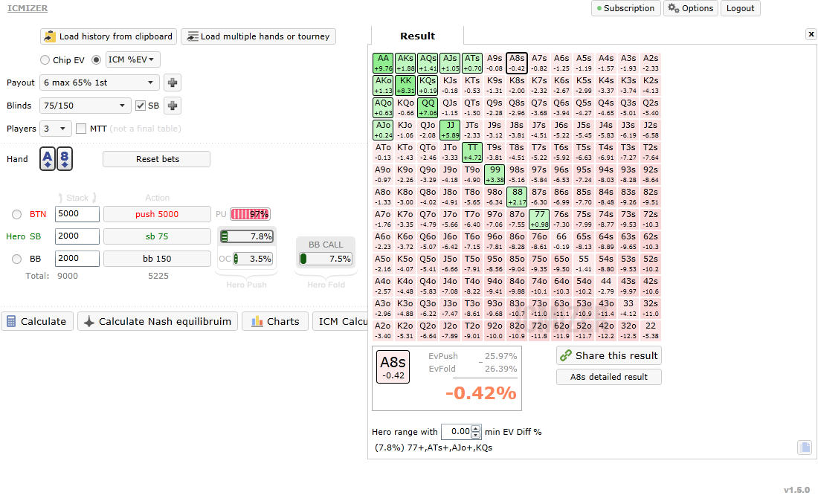Click the sb 75 action button

point(157,236)
